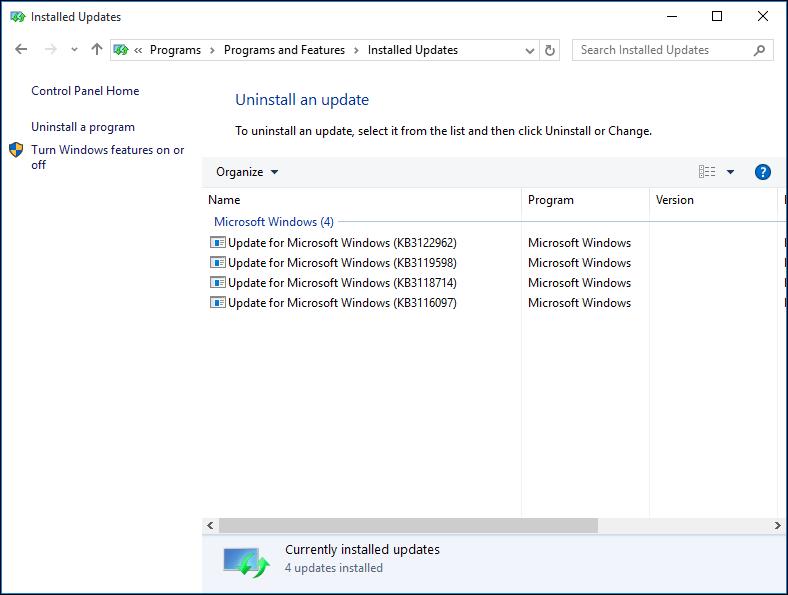The width and height of the screenshot is (788, 595).
Task: Expand the address bar history dropdown
Action: (x=529, y=50)
